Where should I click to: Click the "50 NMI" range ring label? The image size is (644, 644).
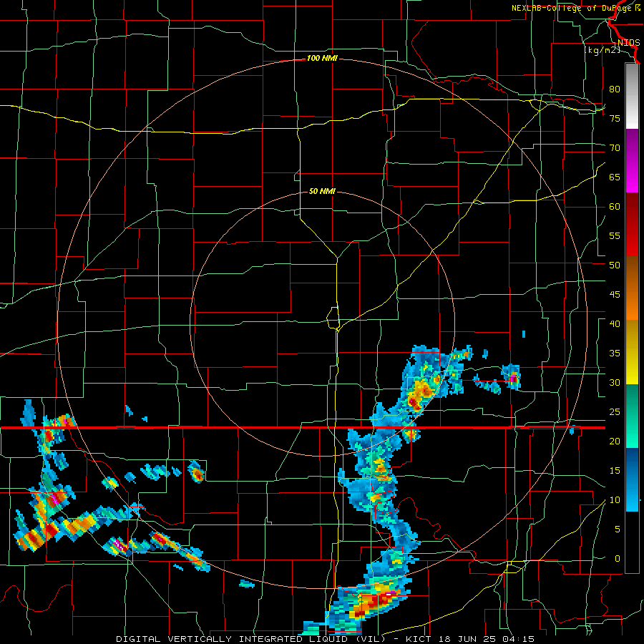[322, 191]
